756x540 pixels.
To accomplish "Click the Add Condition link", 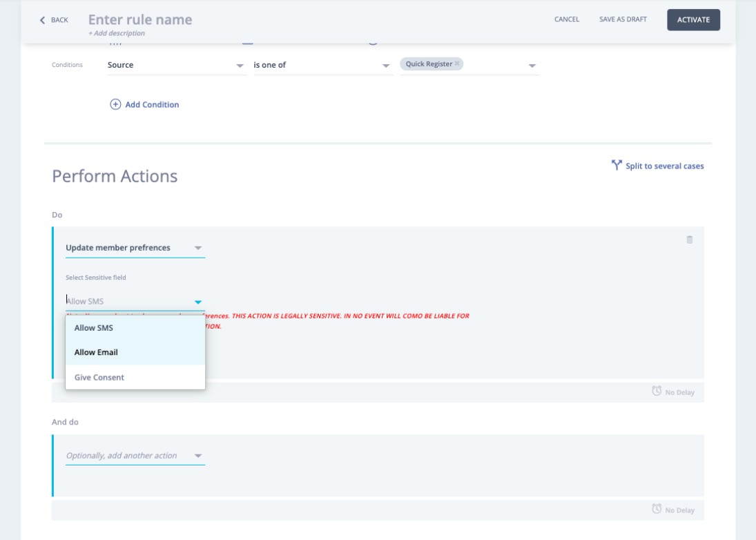I will pos(152,105).
